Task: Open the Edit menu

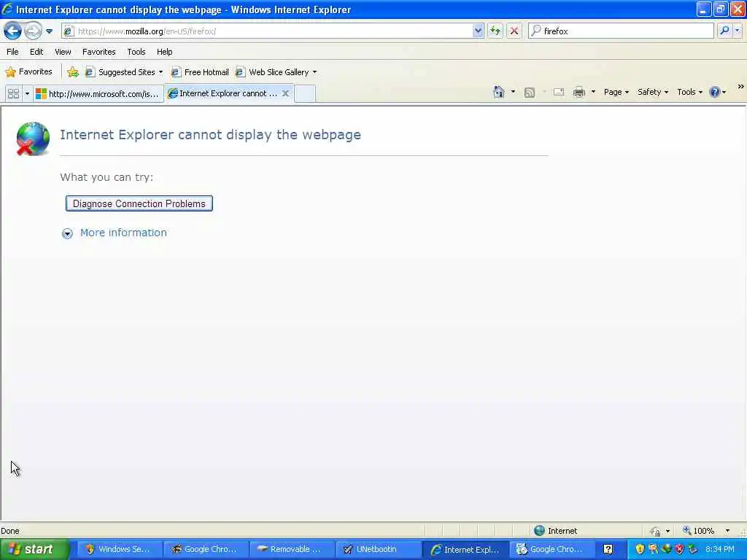Action: point(36,52)
